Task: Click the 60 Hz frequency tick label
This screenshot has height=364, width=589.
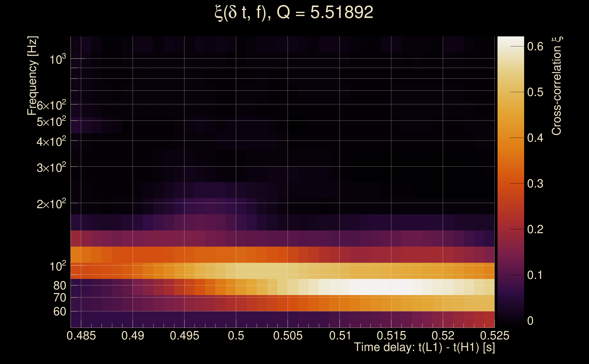Action: (x=59, y=311)
